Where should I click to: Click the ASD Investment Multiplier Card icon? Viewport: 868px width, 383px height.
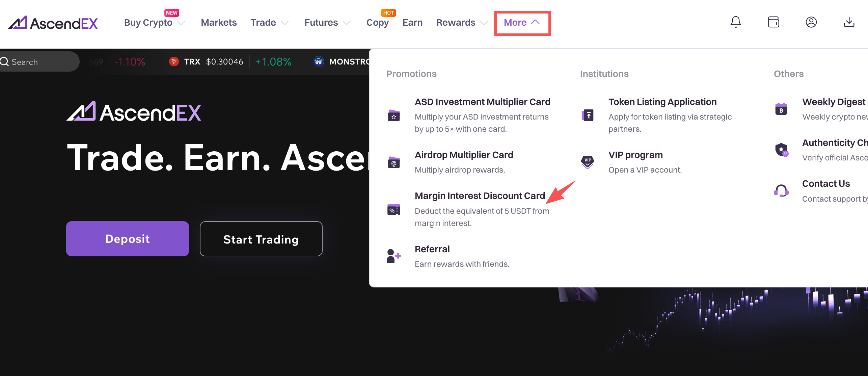coord(394,115)
